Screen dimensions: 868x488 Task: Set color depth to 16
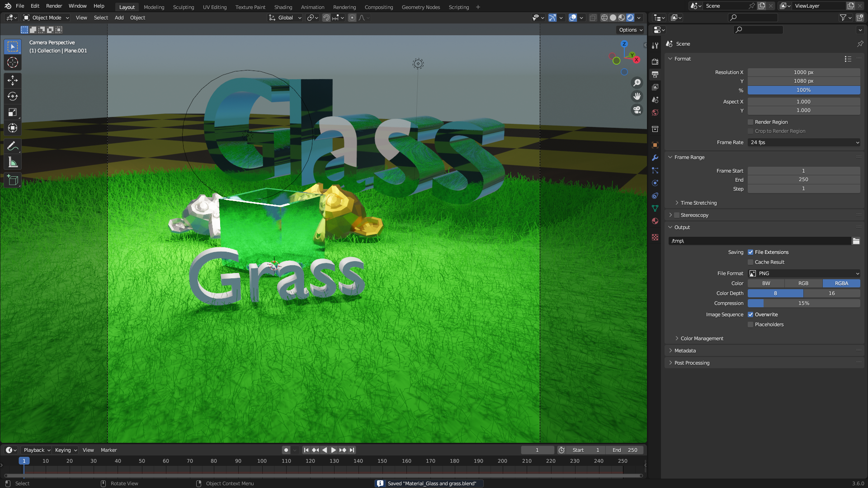pyautogui.click(x=831, y=293)
